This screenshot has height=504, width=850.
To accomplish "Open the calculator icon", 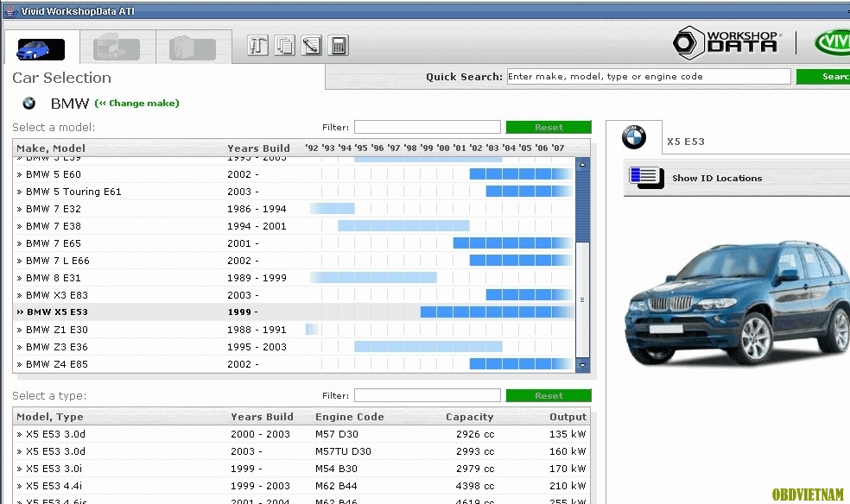I will (339, 46).
